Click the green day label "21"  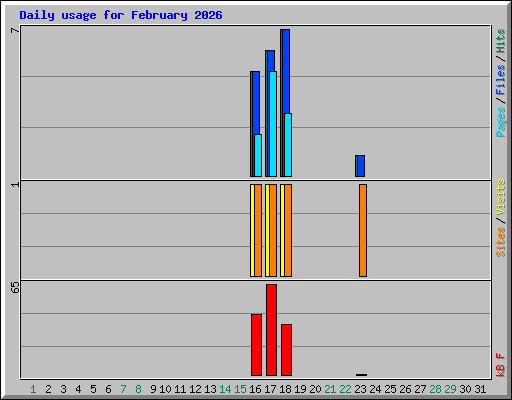(x=330, y=389)
